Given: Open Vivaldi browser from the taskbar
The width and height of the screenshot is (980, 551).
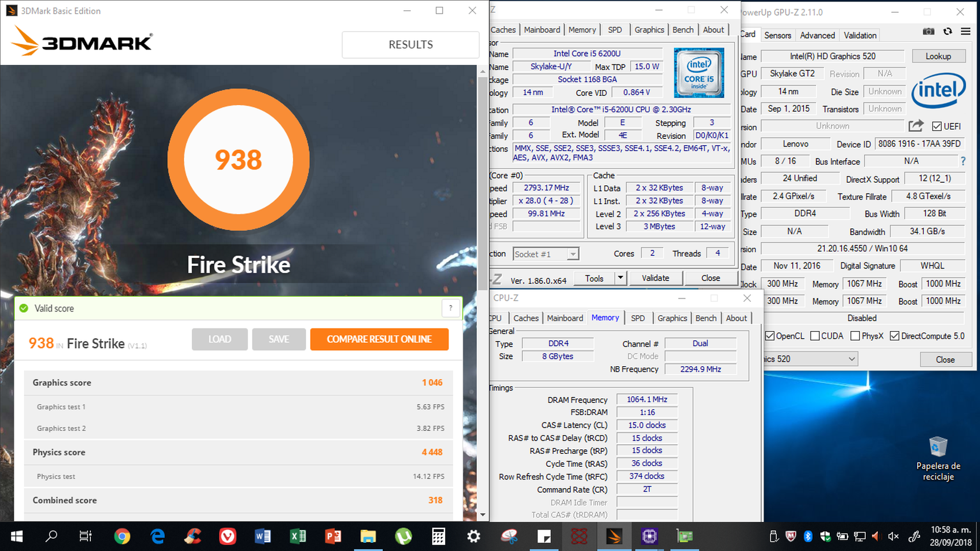Looking at the screenshot, I should point(228,536).
